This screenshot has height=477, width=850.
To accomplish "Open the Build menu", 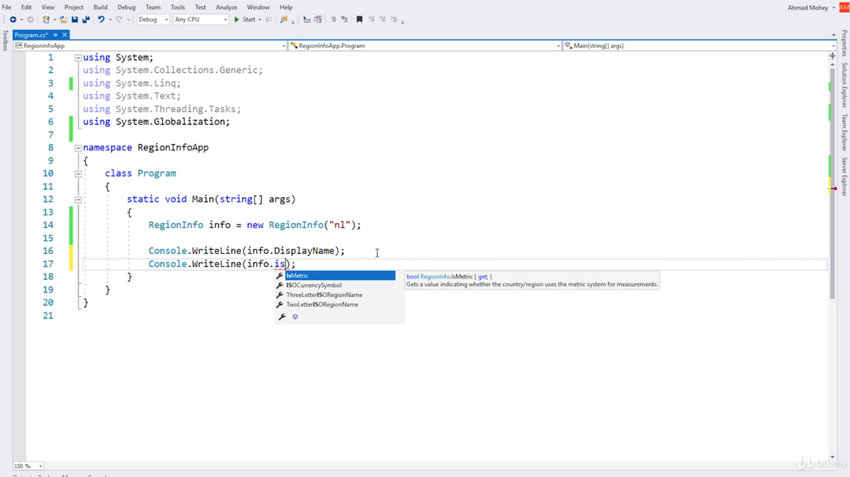I will coord(100,7).
